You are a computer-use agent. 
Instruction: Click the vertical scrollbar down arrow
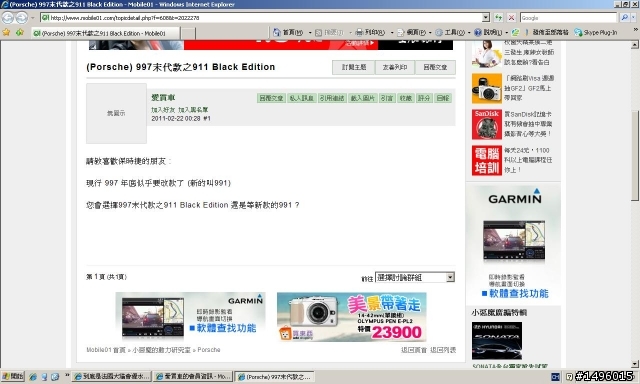tap(635, 364)
